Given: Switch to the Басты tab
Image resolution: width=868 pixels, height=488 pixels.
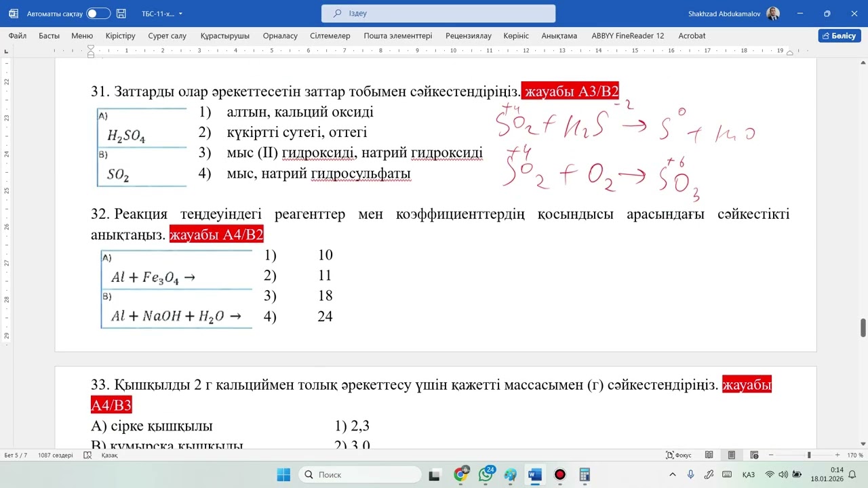Looking at the screenshot, I should point(49,36).
